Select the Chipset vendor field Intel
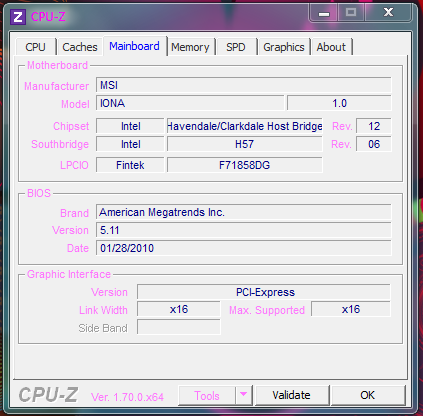The width and height of the screenshot is (423, 416). (x=130, y=126)
